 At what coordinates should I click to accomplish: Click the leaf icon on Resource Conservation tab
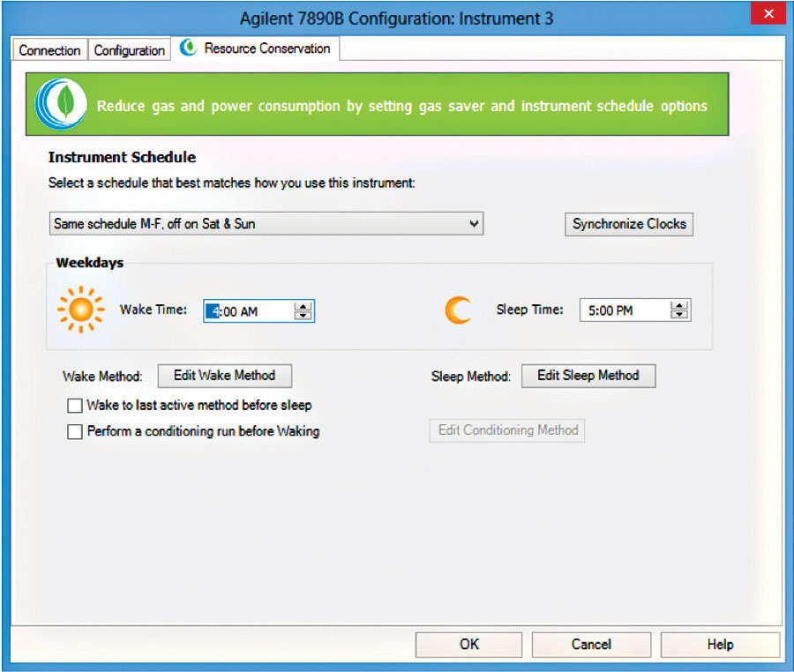tap(188, 49)
